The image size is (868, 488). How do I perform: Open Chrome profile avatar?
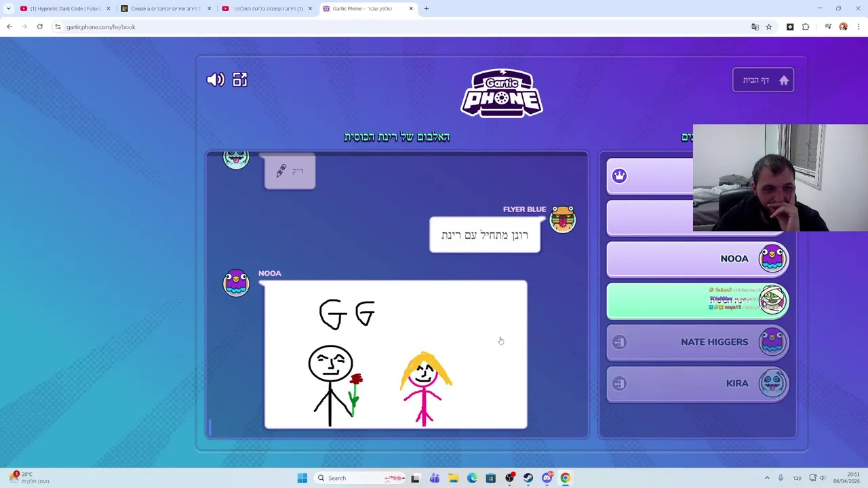click(x=844, y=27)
